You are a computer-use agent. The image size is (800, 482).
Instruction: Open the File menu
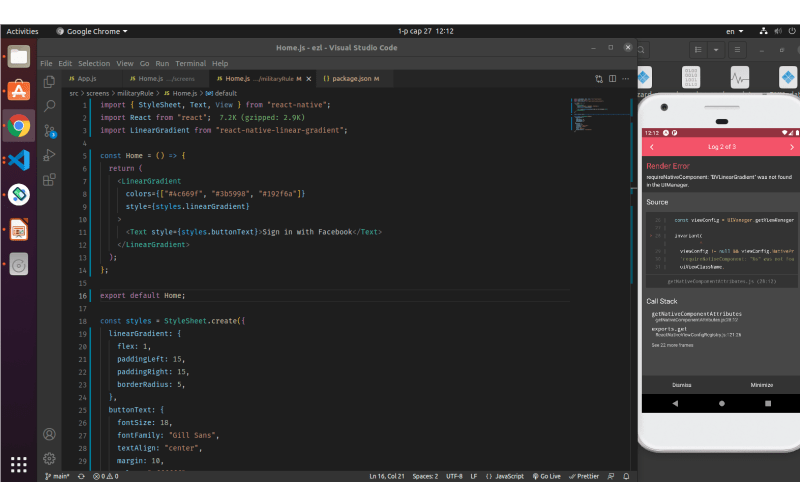[x=46, y=63]
